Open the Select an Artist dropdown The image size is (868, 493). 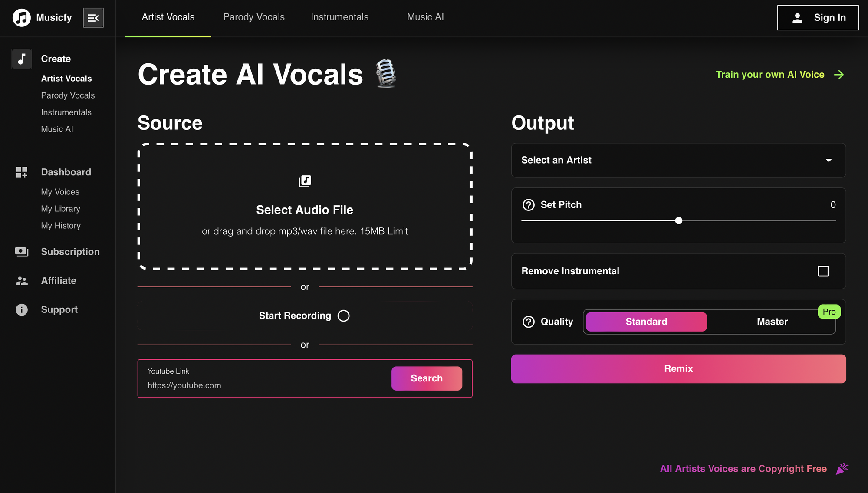pyautogui.click(x=678, y=160)
